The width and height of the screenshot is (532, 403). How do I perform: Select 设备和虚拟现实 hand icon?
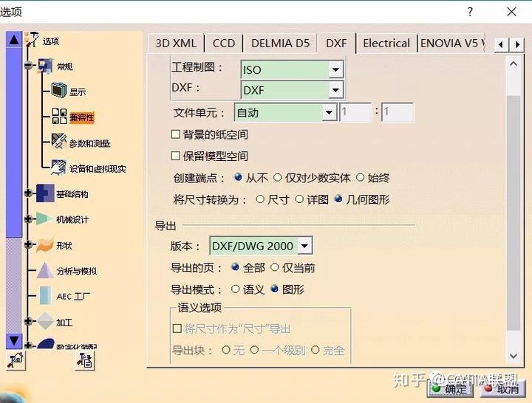point(59,167)
